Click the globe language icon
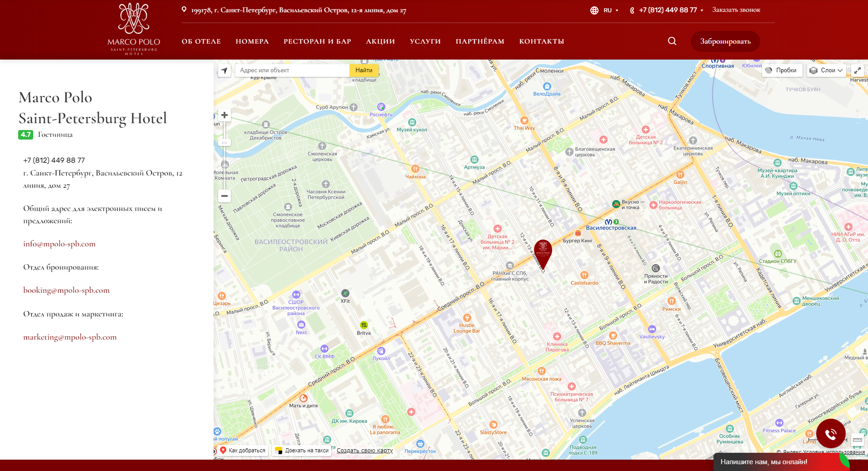 pos(594,10)
